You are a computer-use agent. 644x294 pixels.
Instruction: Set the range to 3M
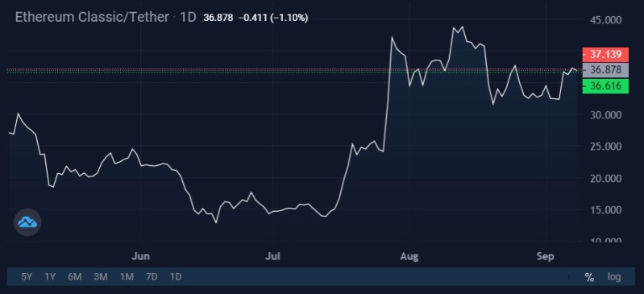click(100, 277)
